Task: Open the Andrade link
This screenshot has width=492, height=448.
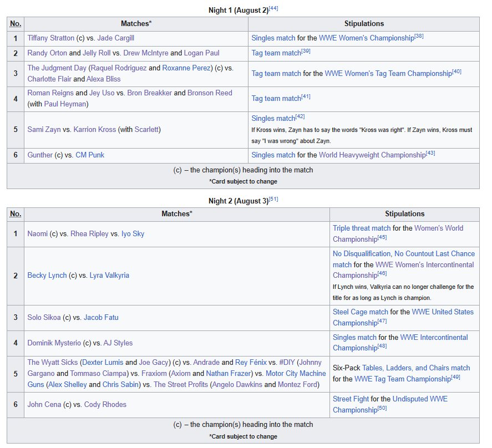Action: pyautogui.click(x=206, y=363)
